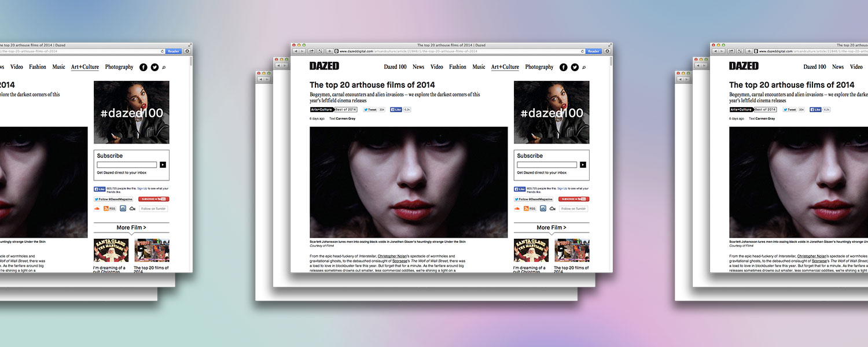868x347 pixels.
Task: Submit the Subscribe form in the left window
Action: (x=163, y=165)
